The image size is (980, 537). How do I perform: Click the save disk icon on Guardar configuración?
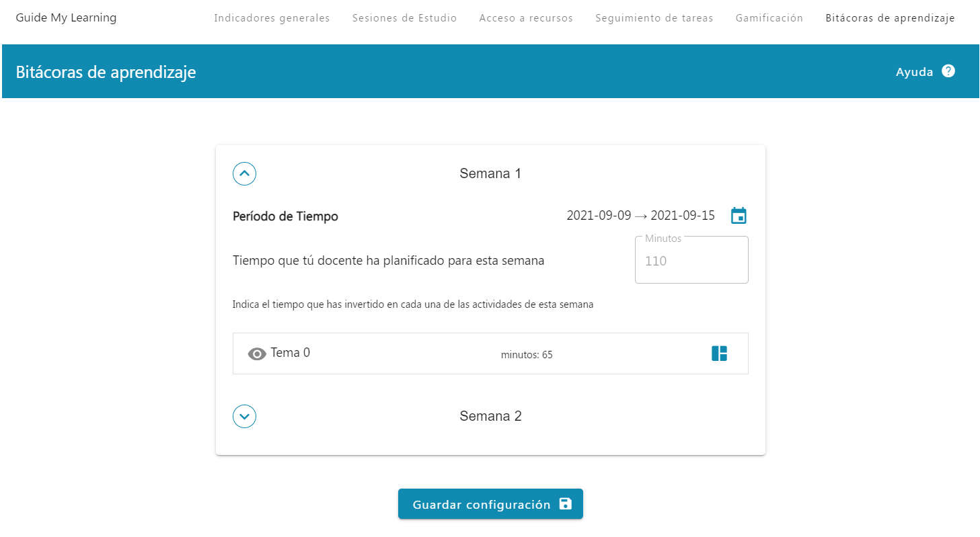click(566, 504)
